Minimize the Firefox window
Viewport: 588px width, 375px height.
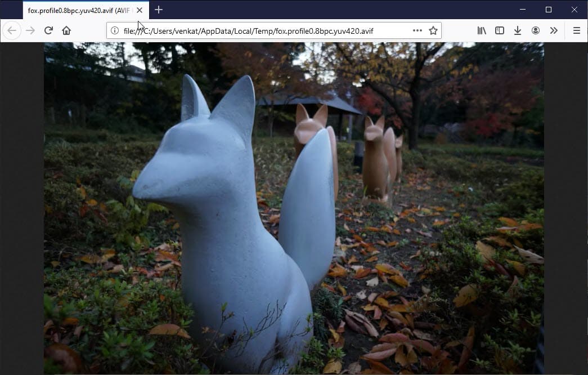pos(523,10)
